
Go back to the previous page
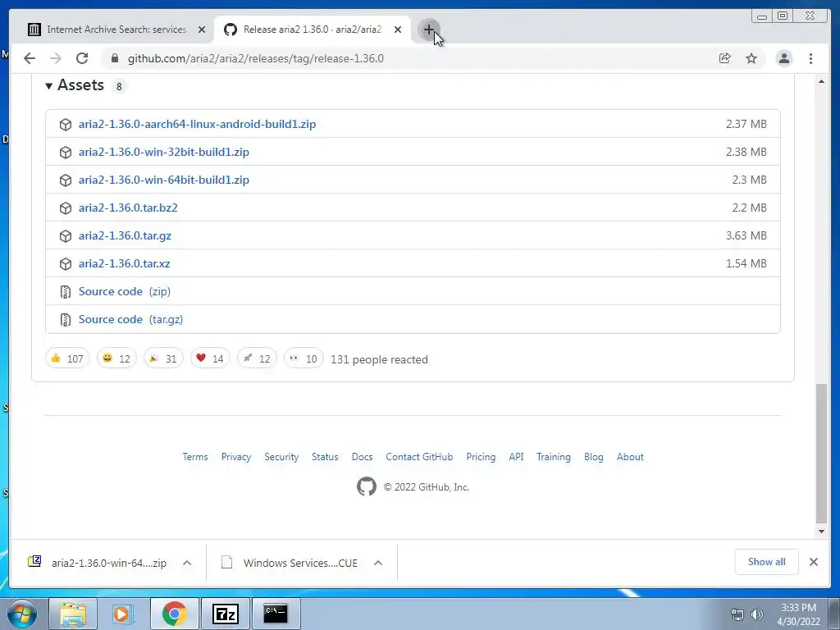point(30,58)
